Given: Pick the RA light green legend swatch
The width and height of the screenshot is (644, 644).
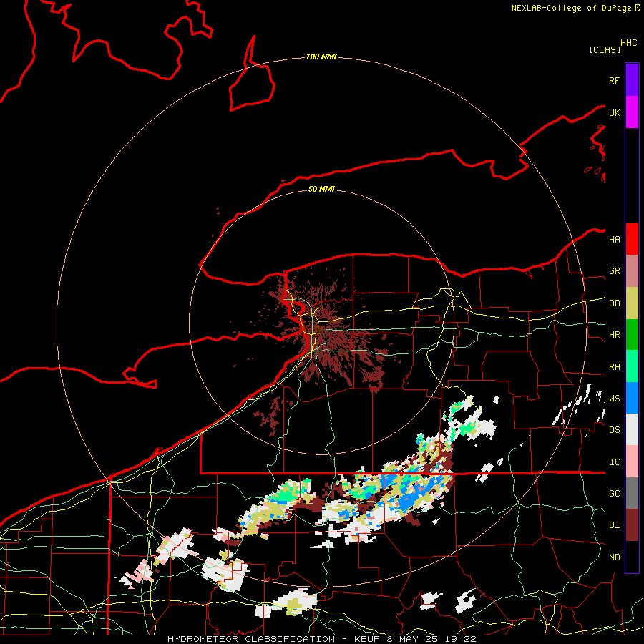Looking at the screenshot, I should pos(632,366).
